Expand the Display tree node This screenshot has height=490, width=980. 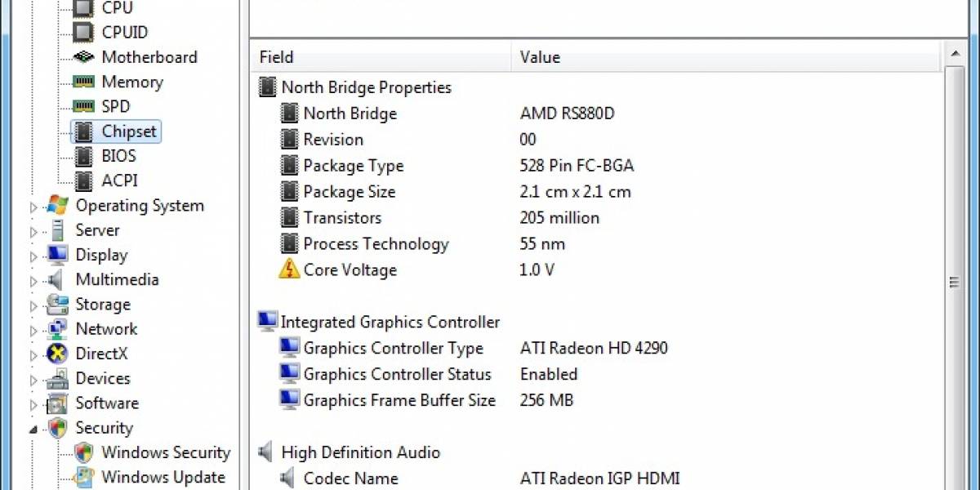point(33,256)
